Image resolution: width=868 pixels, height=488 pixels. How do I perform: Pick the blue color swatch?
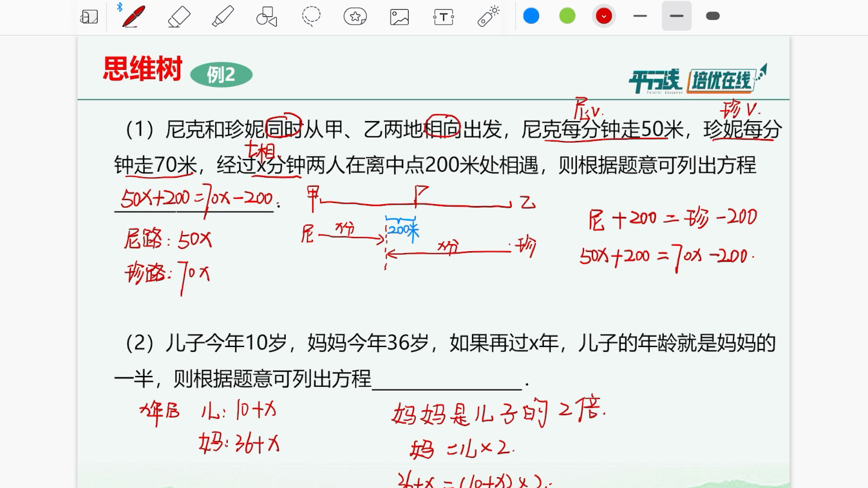tap(531, 16)
